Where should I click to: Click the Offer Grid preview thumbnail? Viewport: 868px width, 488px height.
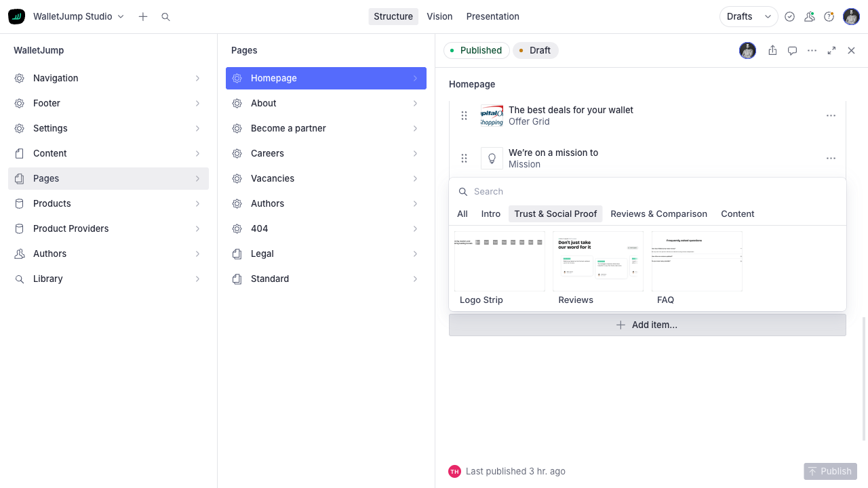coord(492,115)
